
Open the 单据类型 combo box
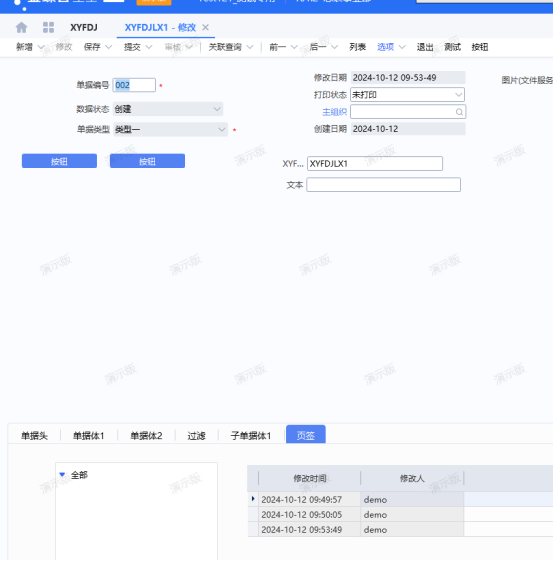click(170, 130)
